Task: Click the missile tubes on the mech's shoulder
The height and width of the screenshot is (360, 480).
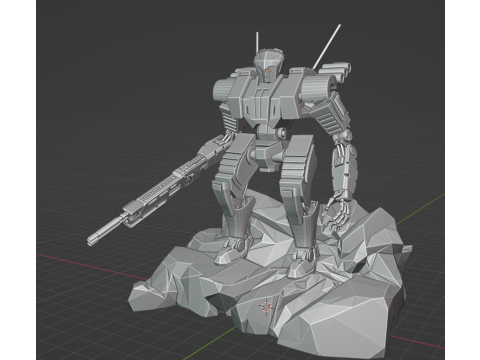Action: [x=335, y=72]
